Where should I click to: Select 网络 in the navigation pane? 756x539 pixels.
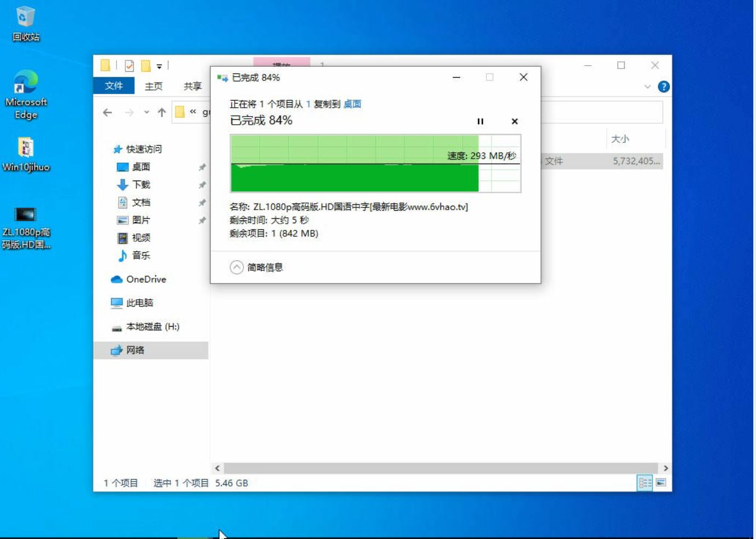151,350
